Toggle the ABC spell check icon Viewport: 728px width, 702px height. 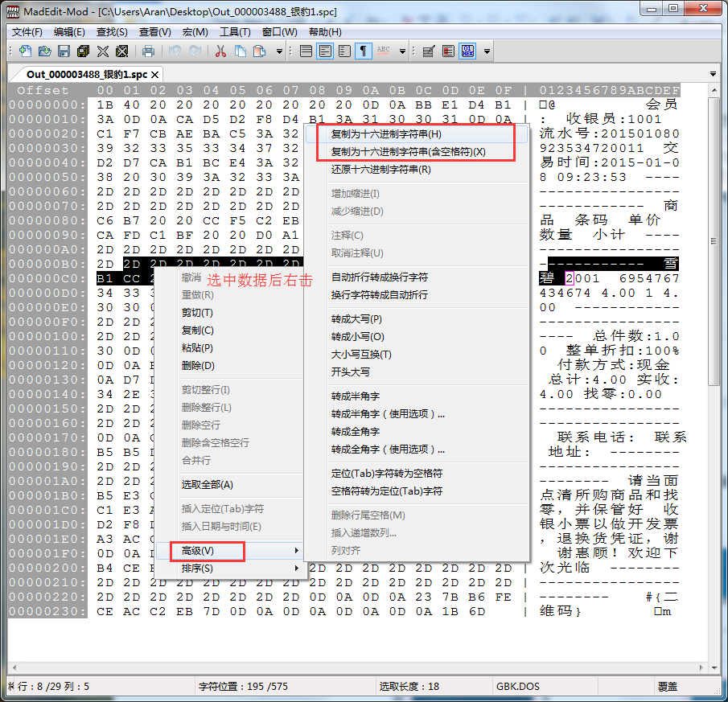(383, 51)
